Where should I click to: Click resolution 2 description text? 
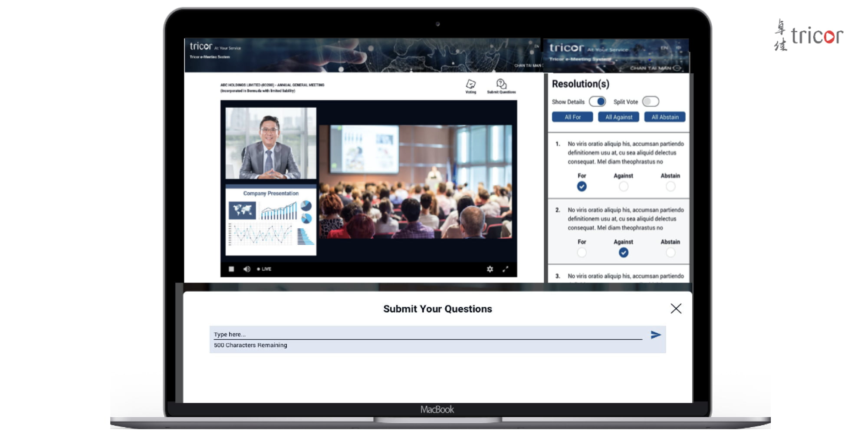coord(625,219)
